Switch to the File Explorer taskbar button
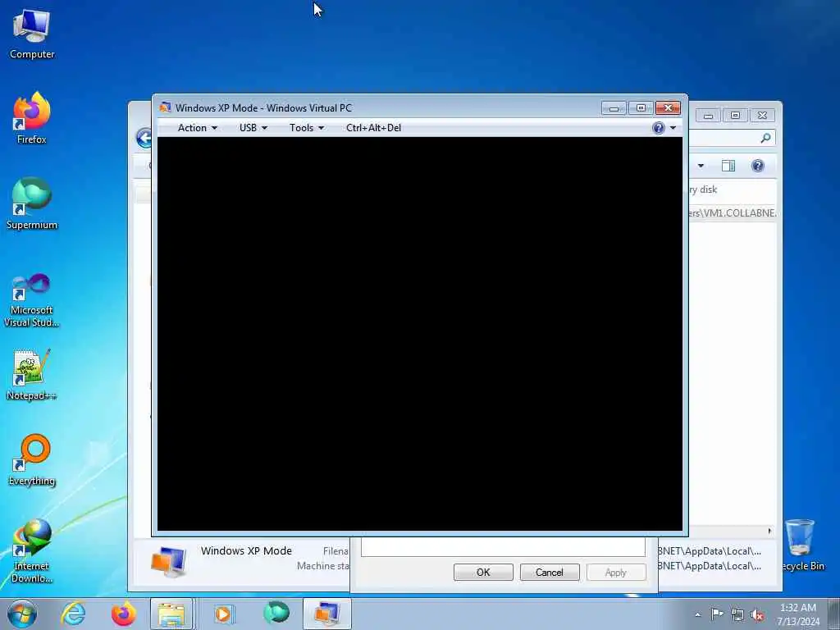This screenshot has width=840, height=630. point(171,614)
